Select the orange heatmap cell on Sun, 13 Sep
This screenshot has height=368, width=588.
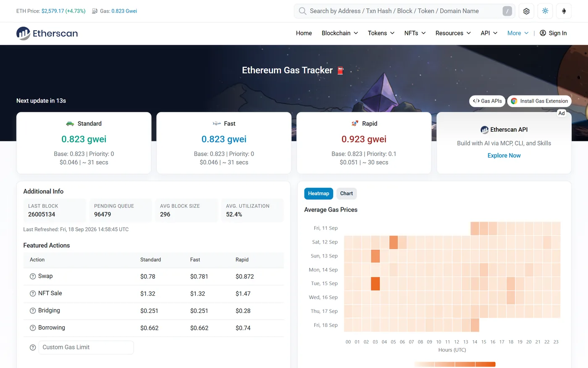click(x=375, y=256)
